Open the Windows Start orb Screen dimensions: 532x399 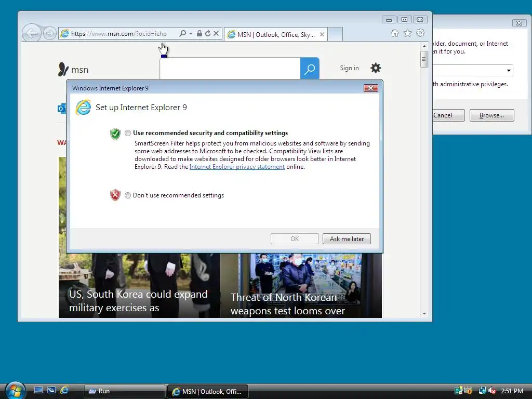click(15, 390)
